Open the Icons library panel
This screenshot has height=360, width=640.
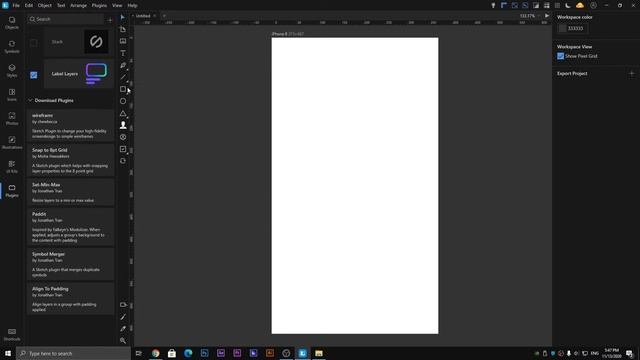pyautogui.click(x=12, y=95)
